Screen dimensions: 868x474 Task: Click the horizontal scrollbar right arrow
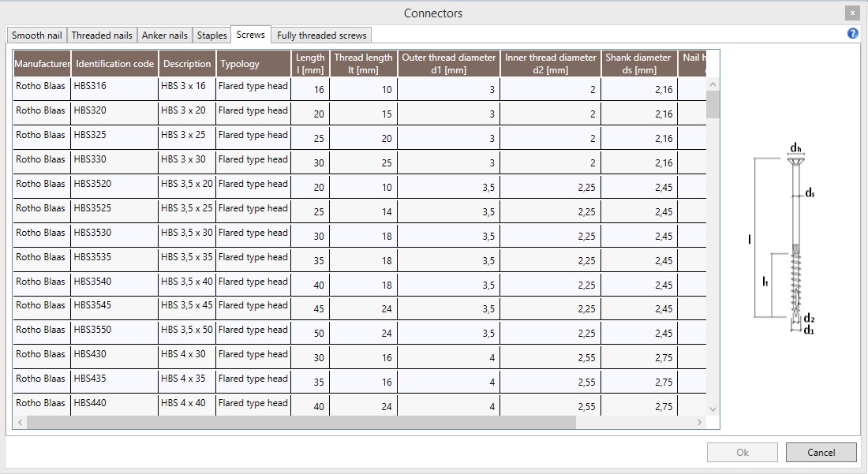[700, 422]
